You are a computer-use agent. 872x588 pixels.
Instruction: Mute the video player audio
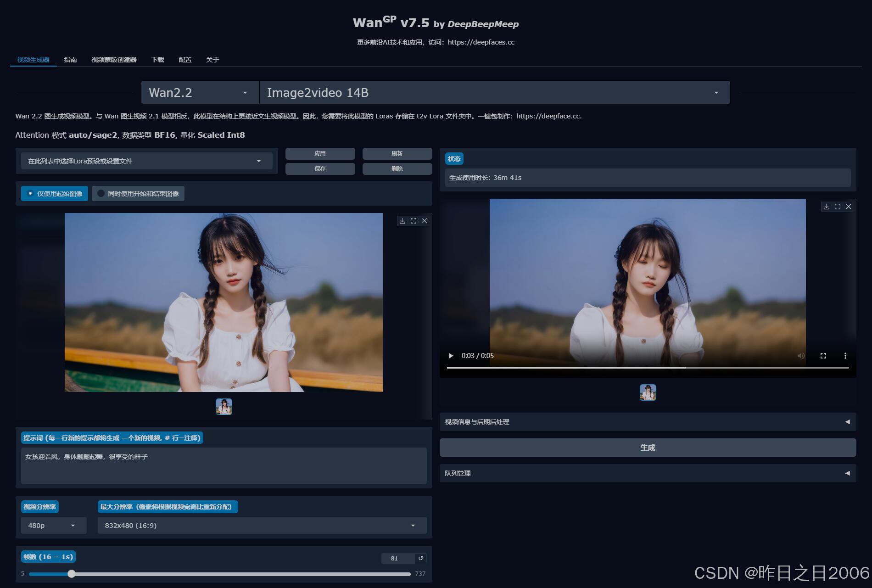[801, 355]
